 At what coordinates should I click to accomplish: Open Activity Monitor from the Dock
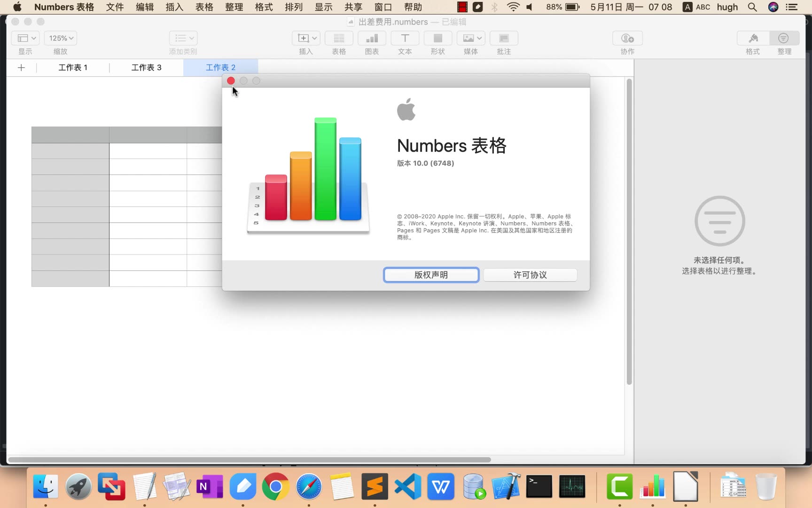click(572, 486)
